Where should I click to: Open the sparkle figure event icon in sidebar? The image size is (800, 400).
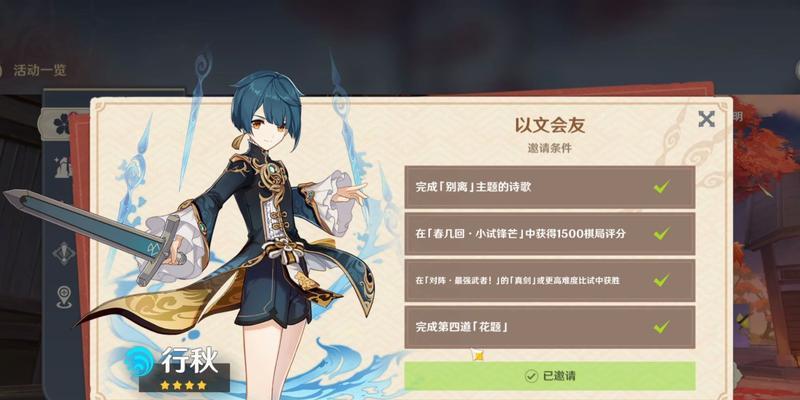point(63,167)
